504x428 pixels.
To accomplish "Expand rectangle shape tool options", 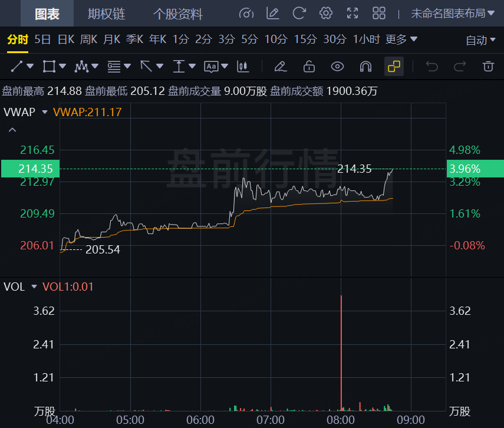I will (x=62, y=67).
